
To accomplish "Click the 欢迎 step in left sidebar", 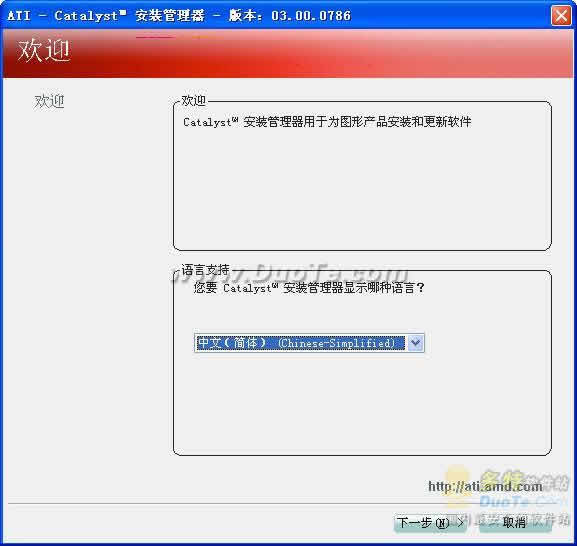I will click(x=49, y=101).
